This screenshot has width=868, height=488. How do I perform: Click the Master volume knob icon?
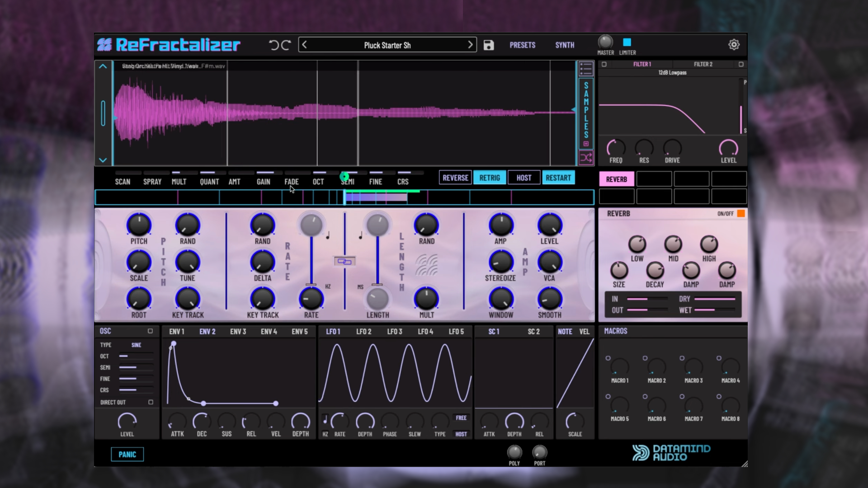tap(605, 42)
